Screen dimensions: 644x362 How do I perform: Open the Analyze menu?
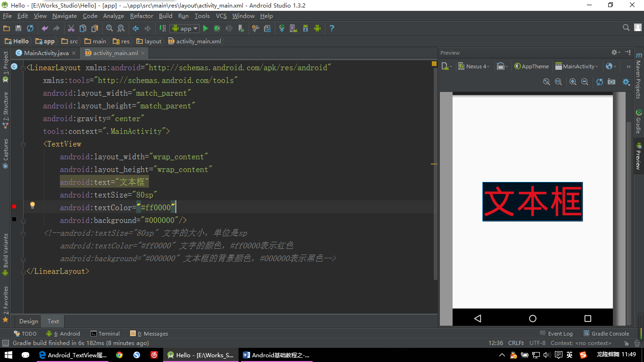[114, 16]
